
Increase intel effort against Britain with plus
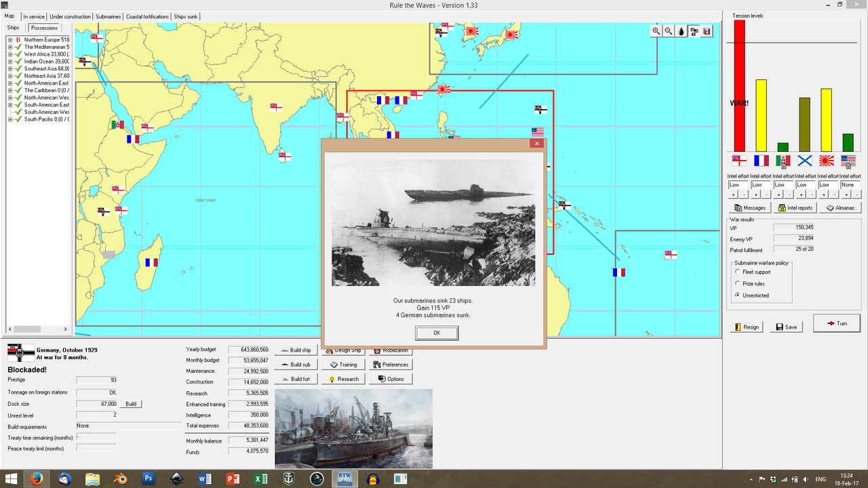click(x=732, y=193)
